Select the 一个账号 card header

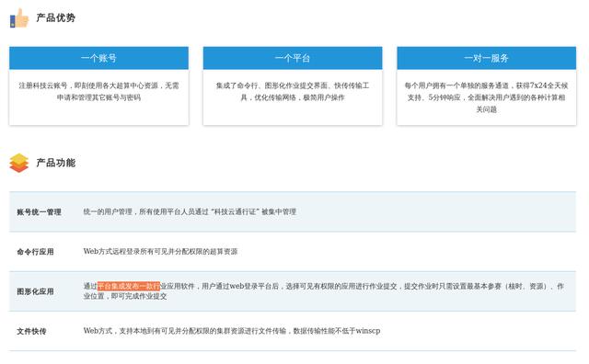point(98,58)
